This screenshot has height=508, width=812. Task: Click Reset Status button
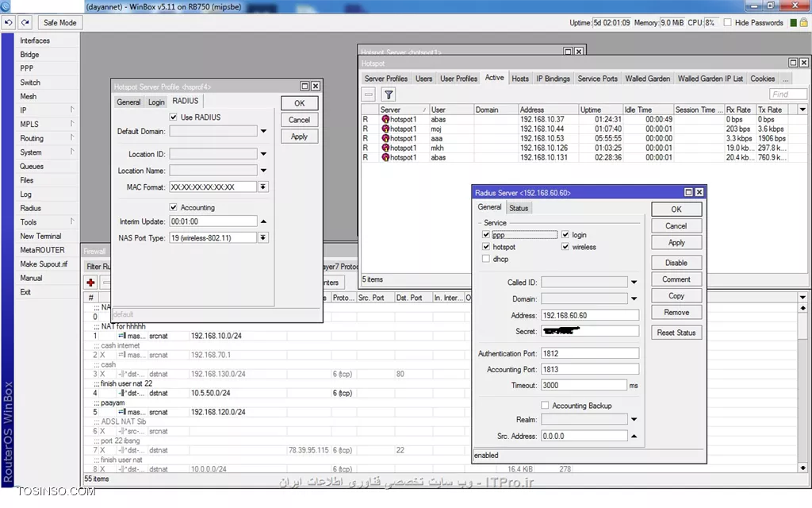coord(676,333)
